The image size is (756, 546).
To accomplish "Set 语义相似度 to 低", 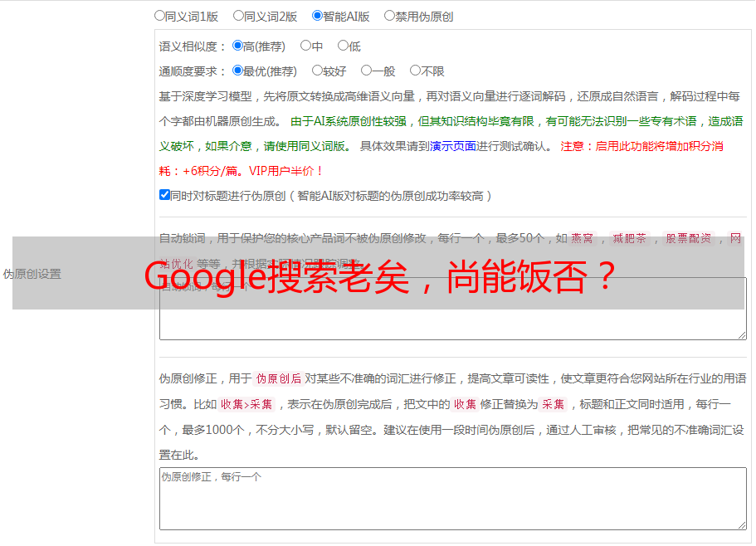I will click(343, 46).
